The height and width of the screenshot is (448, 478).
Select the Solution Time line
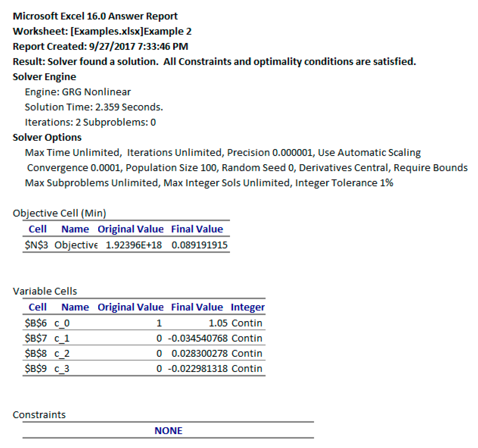click(94, 107)
